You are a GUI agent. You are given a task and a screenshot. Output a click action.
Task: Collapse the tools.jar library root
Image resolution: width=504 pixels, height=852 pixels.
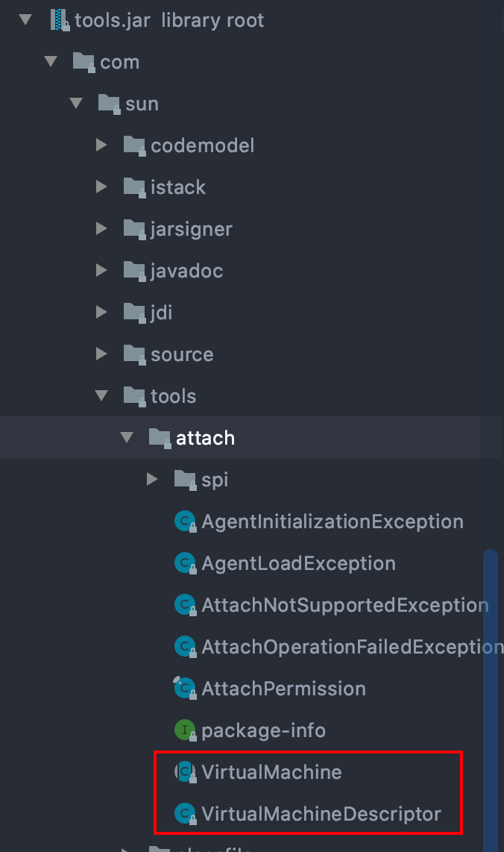26,19
